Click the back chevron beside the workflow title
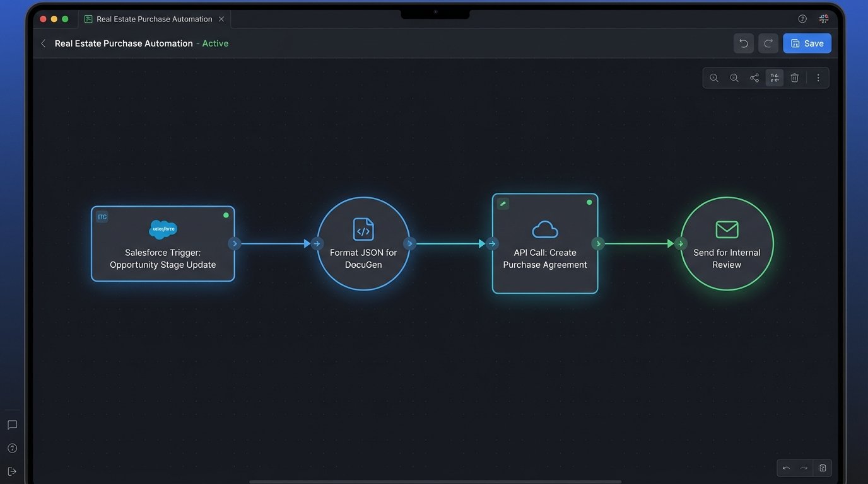This screenshot has width=868, height=484. (42, 43)
